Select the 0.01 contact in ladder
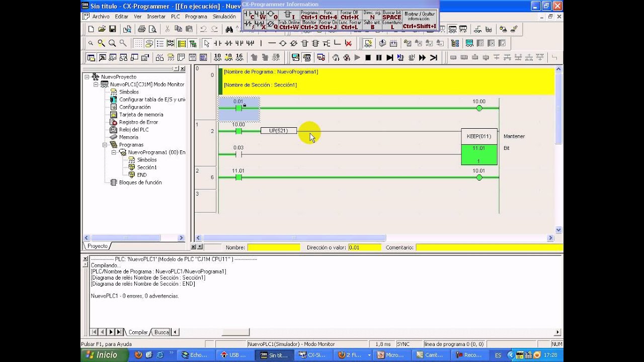This screenshot has width=644, height=362. (238, 108)
